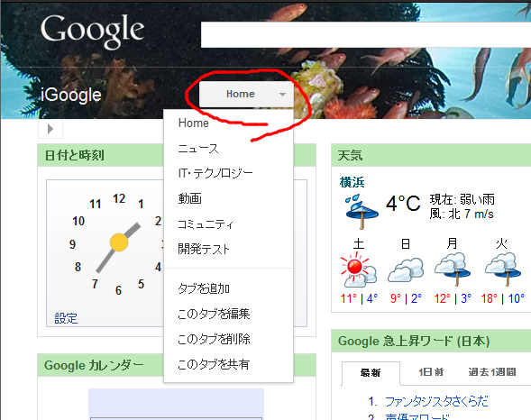The width and height of the screenshot is (531, 420).
Task: Click the Tuesday (火) rain forecast icon
Action: point(502,269)
